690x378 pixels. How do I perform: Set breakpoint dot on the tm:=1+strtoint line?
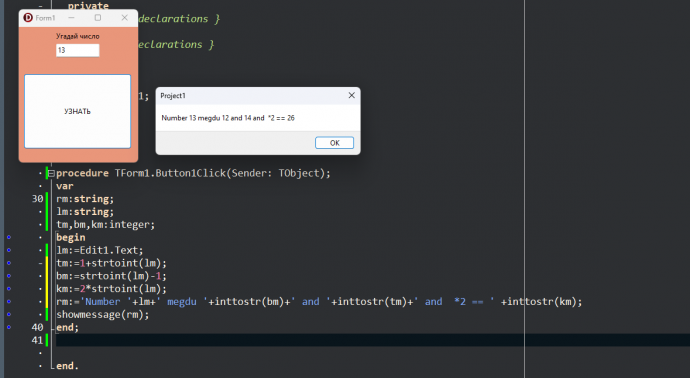[x=9, y=263]
